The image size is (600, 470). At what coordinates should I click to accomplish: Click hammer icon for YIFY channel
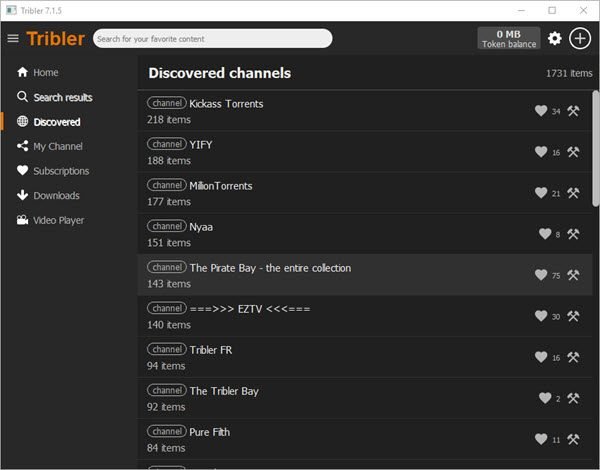pyautogui.click(x=573, y=152)
